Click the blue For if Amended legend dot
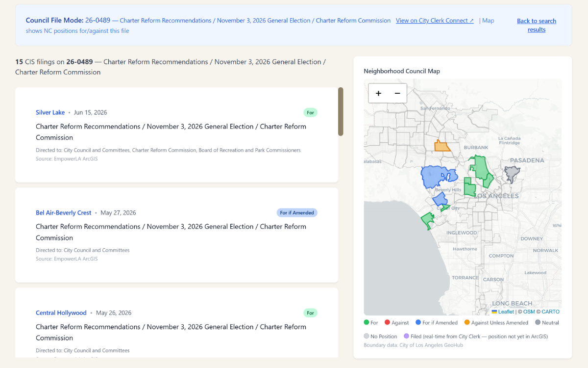 click(418, 323)
